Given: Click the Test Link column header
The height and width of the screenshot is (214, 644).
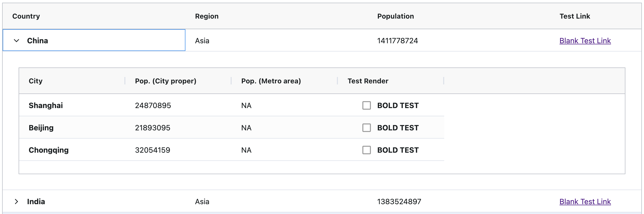Looking at the screenshot, I should click(x=575, y=16).
